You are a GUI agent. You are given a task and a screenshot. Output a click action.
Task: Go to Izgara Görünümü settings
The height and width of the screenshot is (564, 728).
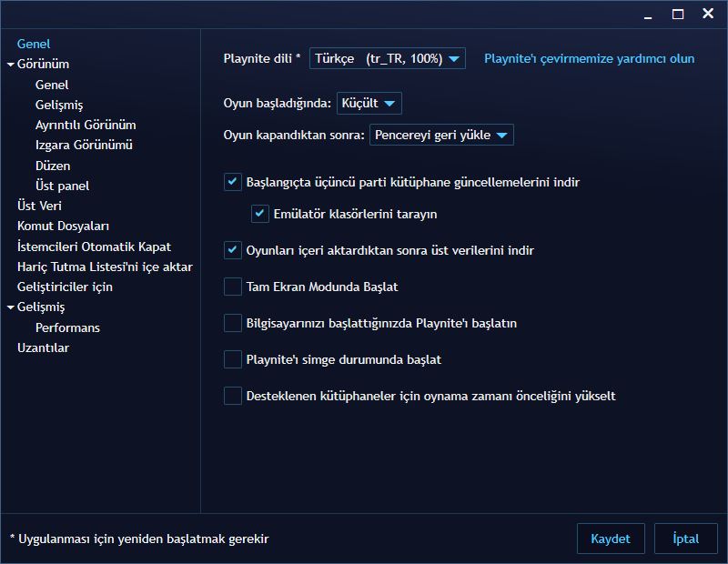point(84,145)
